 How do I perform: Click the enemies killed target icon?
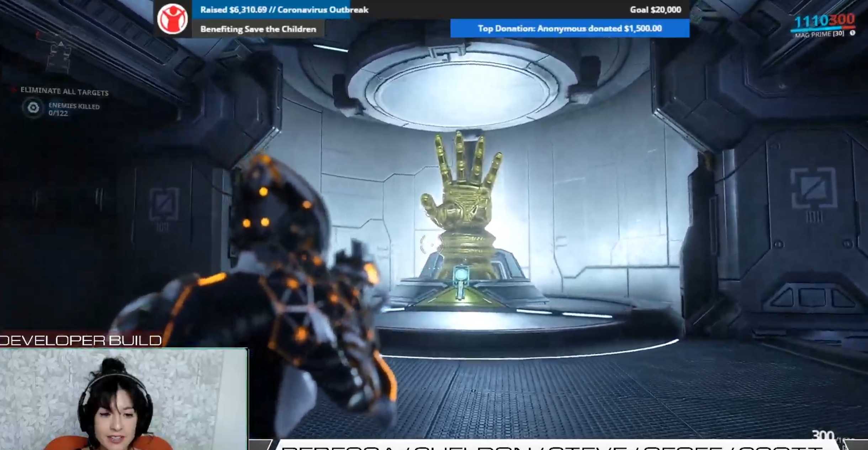point(33,107)
